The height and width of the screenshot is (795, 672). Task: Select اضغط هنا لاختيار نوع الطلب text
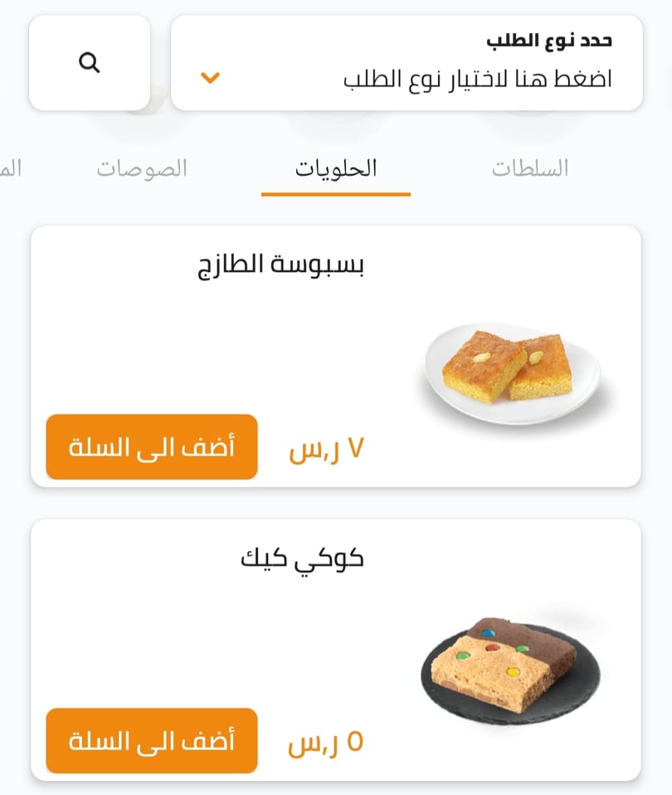[x=477, y=79]
